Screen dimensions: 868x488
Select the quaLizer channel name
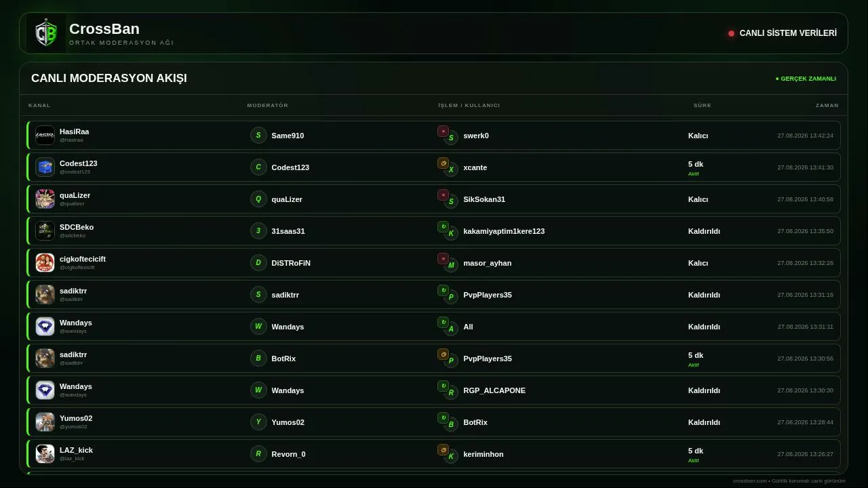[x=75, y=195]
